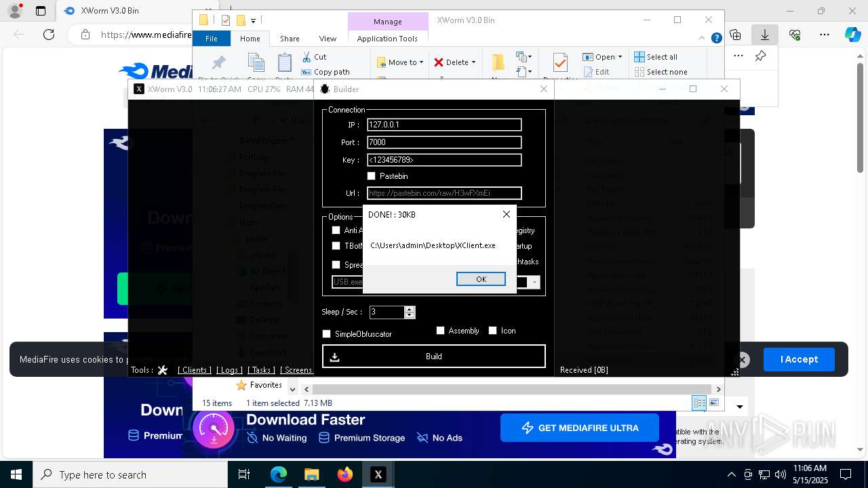Image resolution: width=868 pixels, height=488 pixels.
Task: Click the Sleep / Sec spinner arrows
Action: (x=409, y=312)
